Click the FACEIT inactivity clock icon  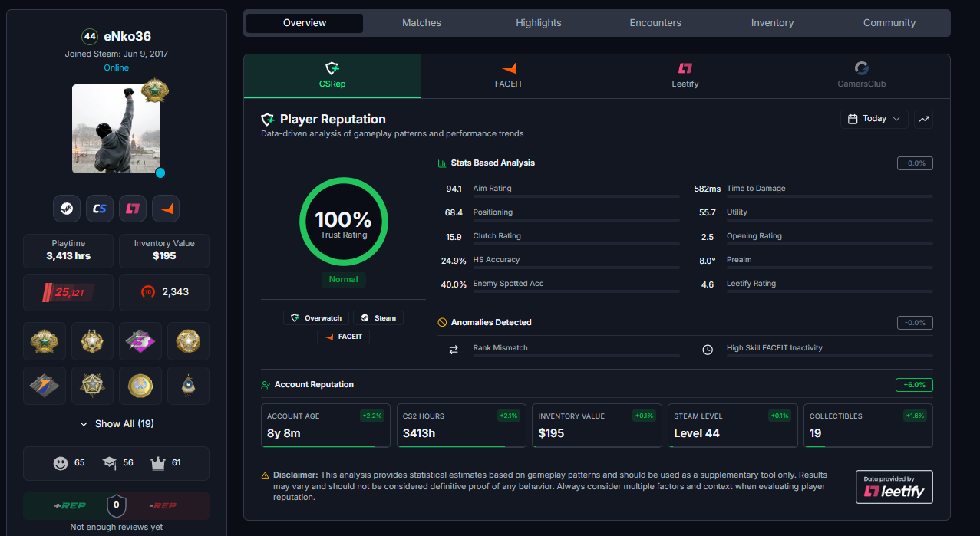(708, 349)
